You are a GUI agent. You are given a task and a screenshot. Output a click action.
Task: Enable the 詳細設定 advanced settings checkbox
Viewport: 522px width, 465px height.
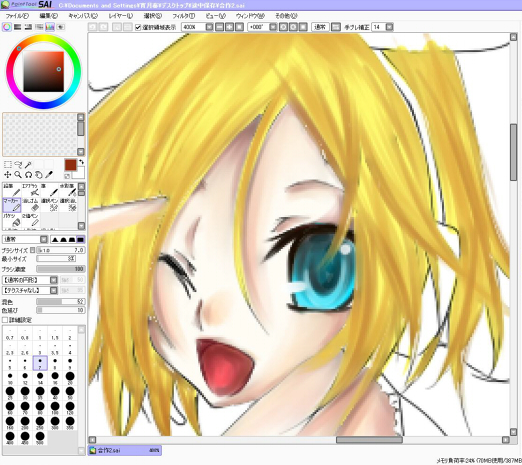[x=5, y=320]
